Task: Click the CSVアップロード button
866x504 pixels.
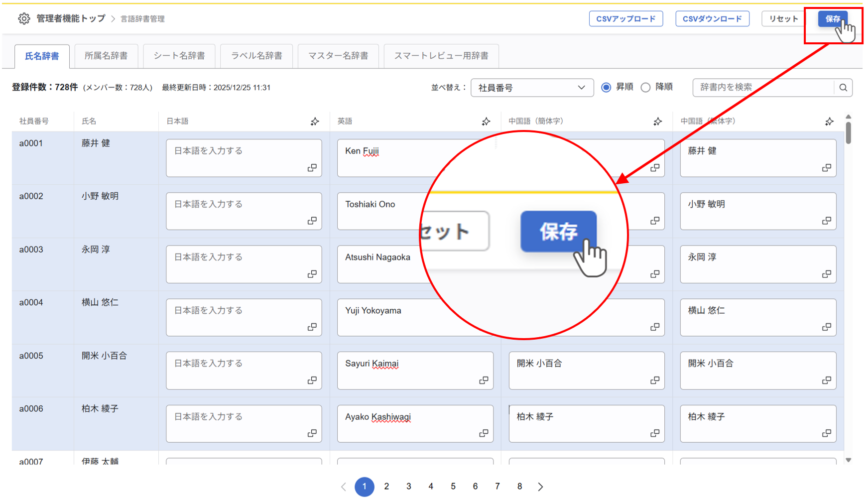Action: pyautogui.click(x=625, y=18)
